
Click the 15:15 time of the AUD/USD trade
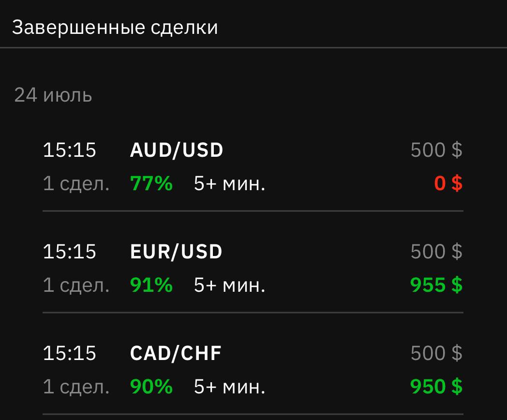tap(70, 150)
